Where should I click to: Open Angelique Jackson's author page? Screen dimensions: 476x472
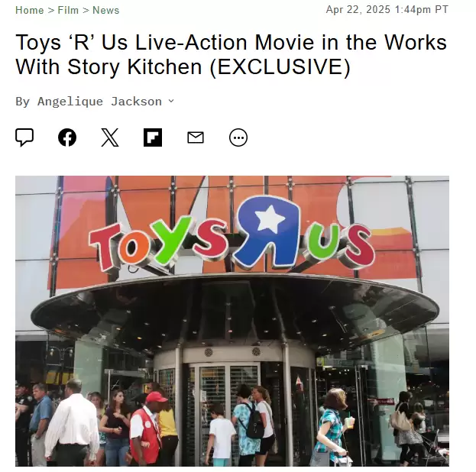tap(99, 102)
